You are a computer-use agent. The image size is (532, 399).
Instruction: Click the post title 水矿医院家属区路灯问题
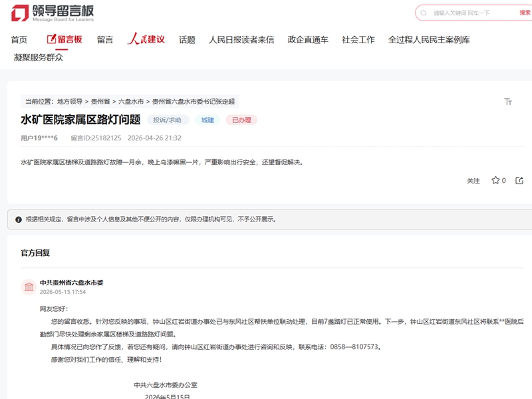(80, 120)
